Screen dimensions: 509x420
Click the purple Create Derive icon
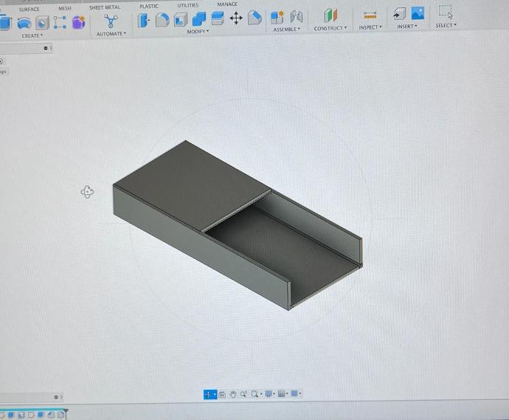coord(78,23)
